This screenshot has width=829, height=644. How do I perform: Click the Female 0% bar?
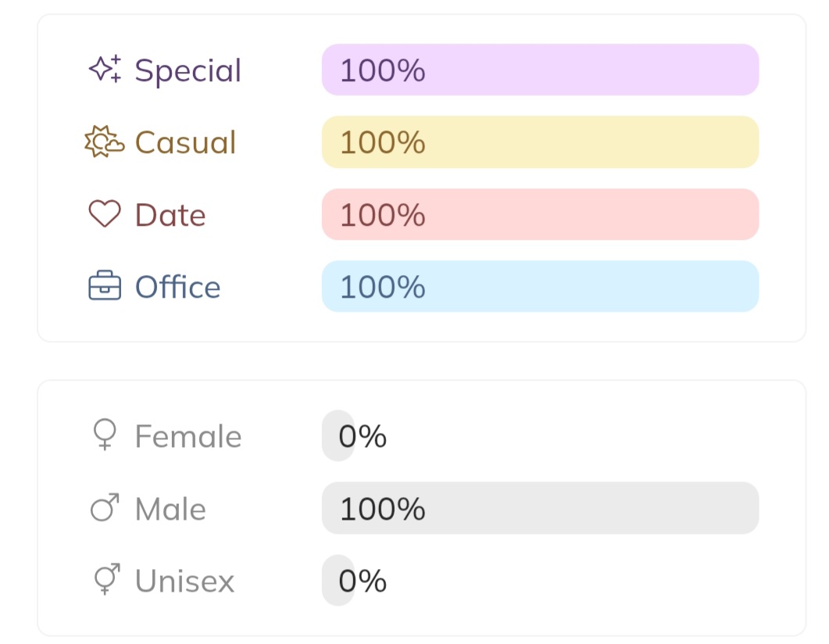[x=338, y=436]
